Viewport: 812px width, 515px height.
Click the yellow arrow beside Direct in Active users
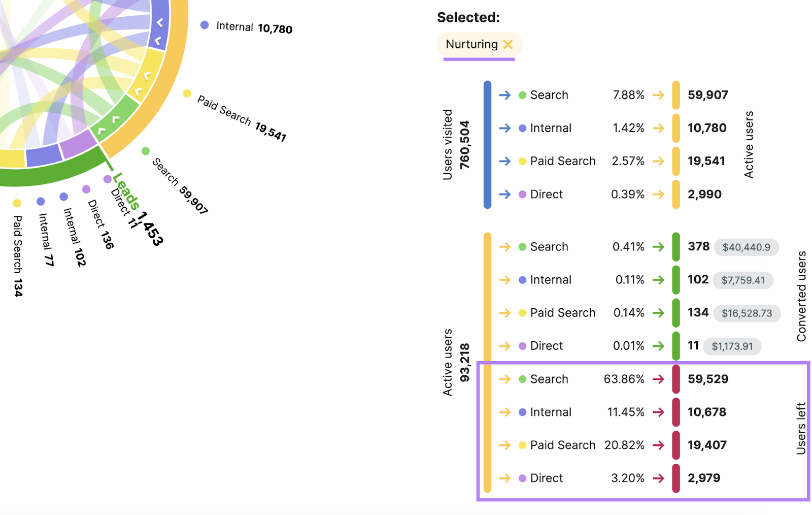pyautogui.click(x=505, y=346)
